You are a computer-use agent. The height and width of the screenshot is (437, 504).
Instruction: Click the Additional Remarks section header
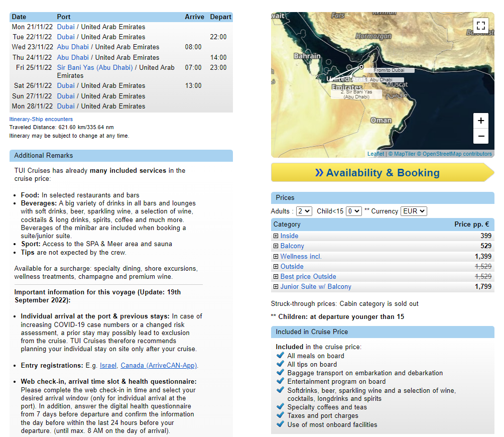121,156
